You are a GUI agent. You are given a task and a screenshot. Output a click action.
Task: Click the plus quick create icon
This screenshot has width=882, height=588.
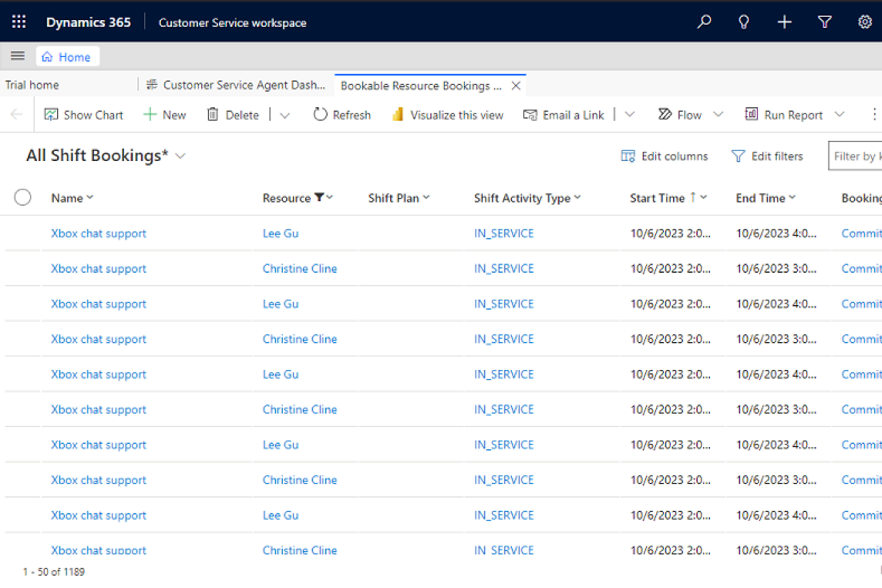point(784,22)
